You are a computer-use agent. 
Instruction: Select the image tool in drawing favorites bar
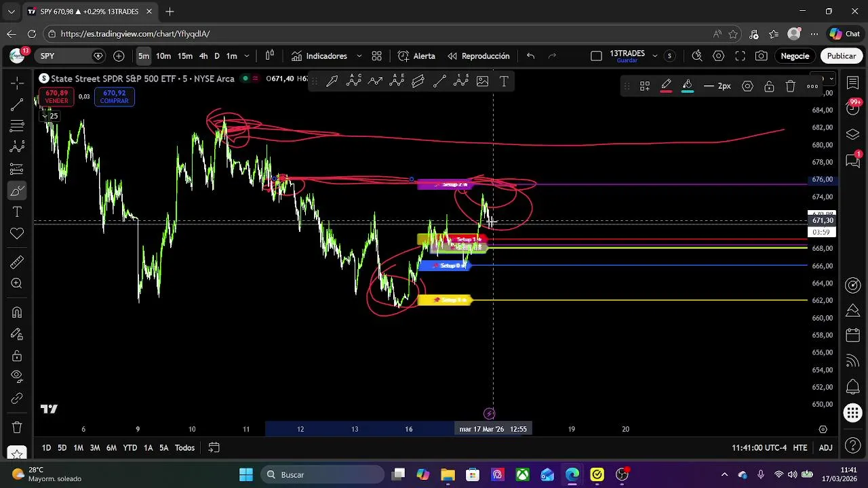coord(483,81)
